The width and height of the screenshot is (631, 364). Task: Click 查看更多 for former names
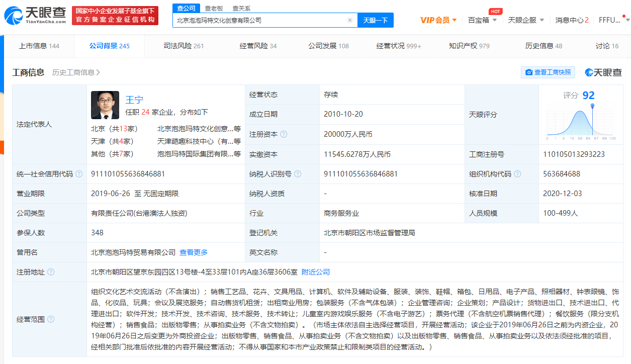click(194, 252)
